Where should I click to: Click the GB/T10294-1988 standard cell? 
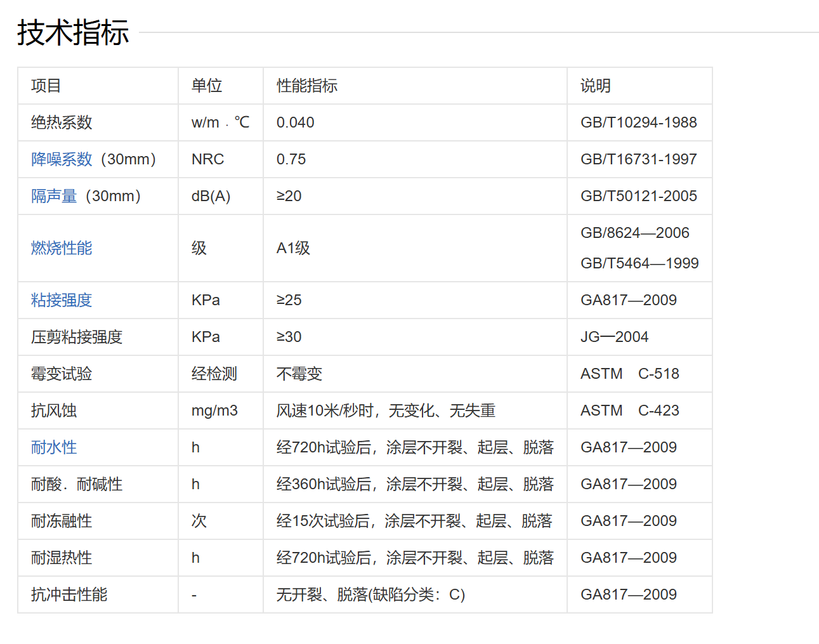(638, 122)
